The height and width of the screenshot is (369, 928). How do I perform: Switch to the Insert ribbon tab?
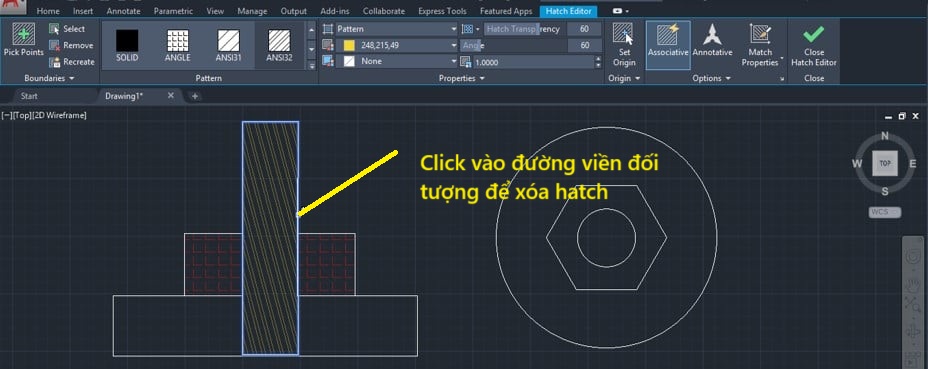(83, 11)
